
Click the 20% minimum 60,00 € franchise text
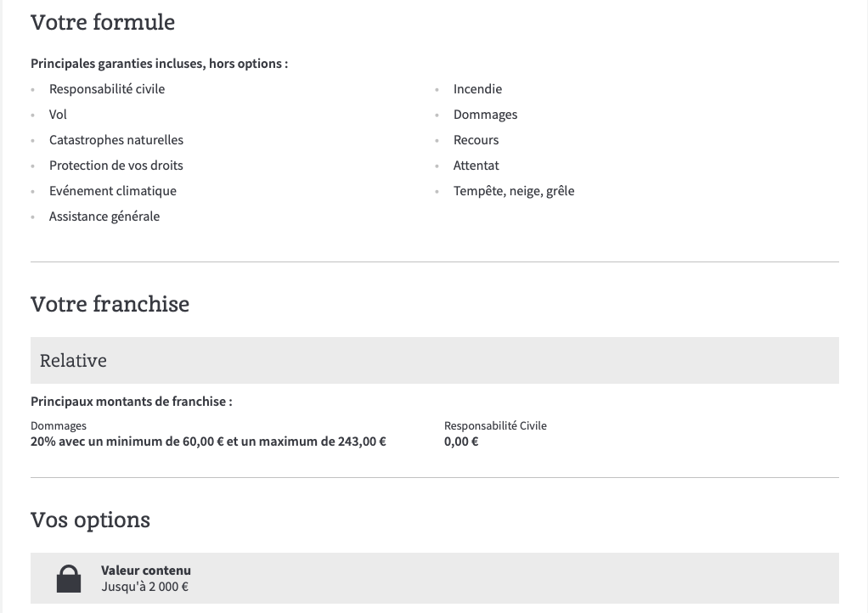click(x=208, y=441)
